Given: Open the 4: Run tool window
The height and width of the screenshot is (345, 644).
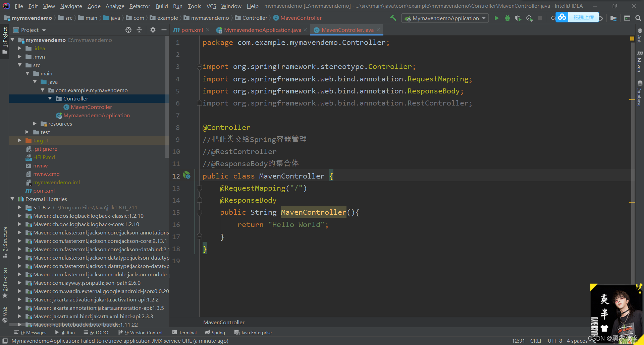Looking at the screenshot, I should [65, 333].
